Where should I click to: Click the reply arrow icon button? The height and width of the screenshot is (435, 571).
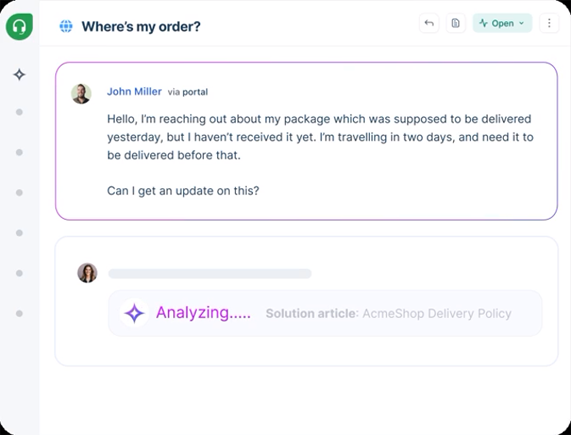pos(429,23)
